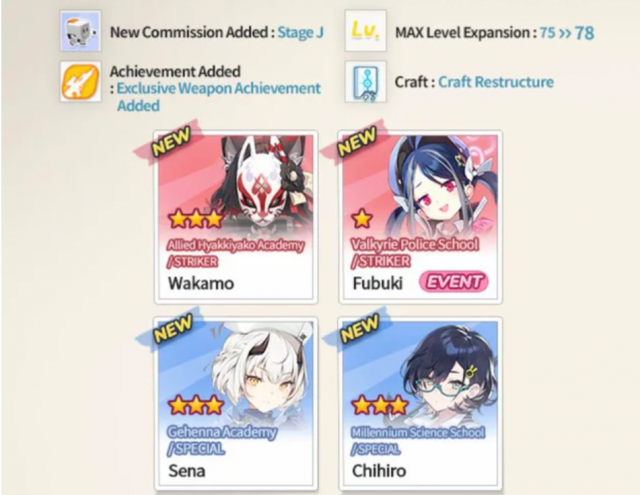Click Wakamo's three-star rating
This screenshot has height=495, width=640.
[x=196, y=219]
